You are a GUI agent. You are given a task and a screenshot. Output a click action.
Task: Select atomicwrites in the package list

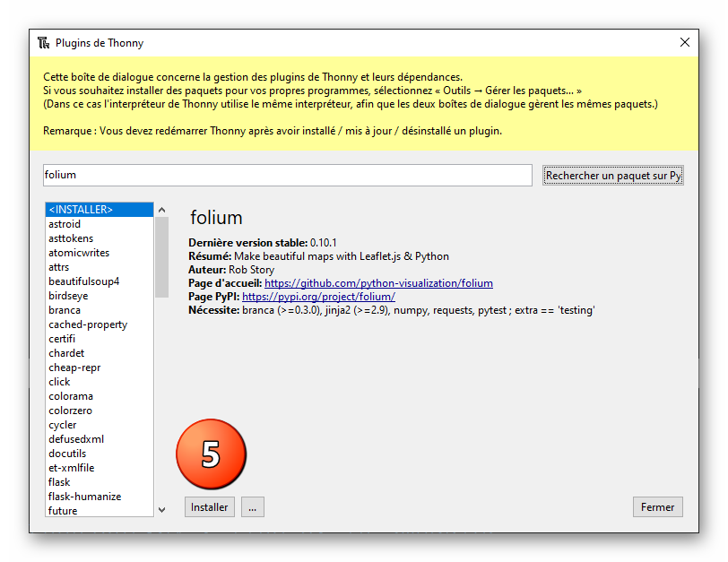[100, 253]
